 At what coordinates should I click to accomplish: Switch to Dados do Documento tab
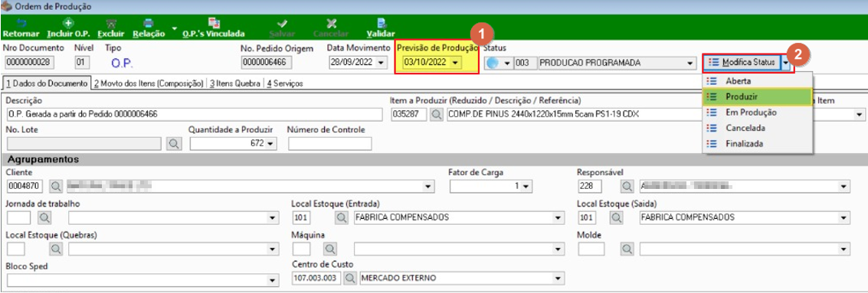coord(45,83)
